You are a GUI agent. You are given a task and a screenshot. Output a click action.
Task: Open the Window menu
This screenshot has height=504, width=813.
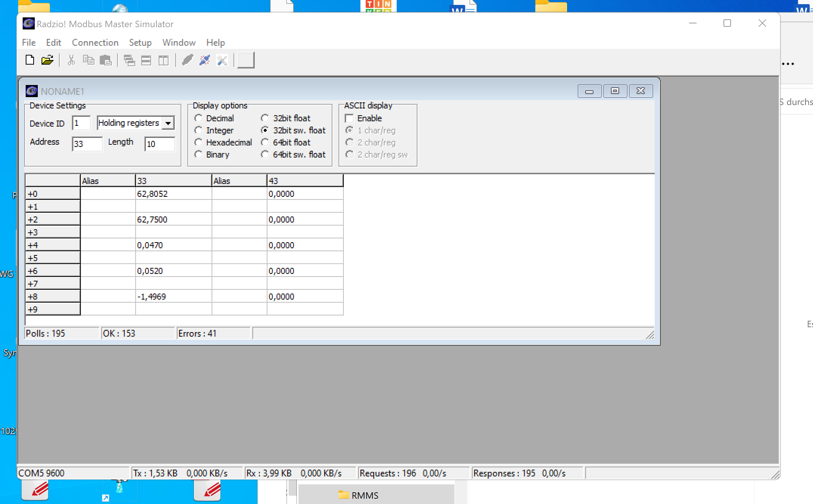click(179, 42)
